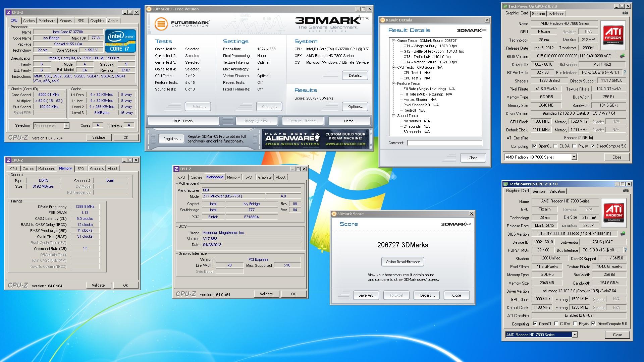Open Options in the 3DMark03 Results section
644x362 pixels.
click(356, 107)
